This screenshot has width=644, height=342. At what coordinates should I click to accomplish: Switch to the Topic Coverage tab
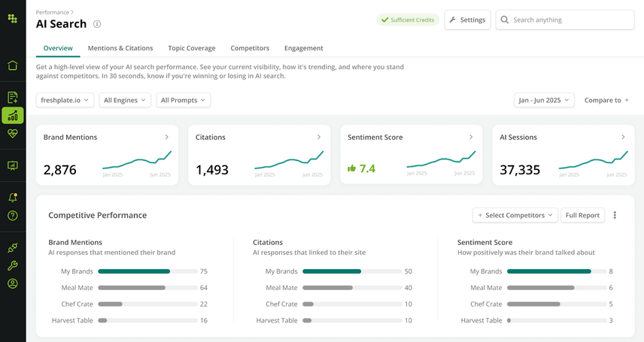coord(192,48)
